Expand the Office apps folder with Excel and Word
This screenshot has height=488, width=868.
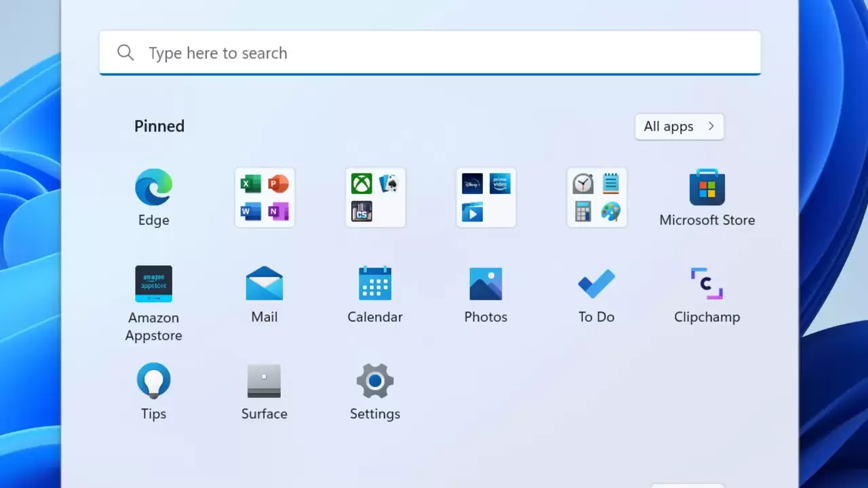pyautogui.click(x=264, y=197)
